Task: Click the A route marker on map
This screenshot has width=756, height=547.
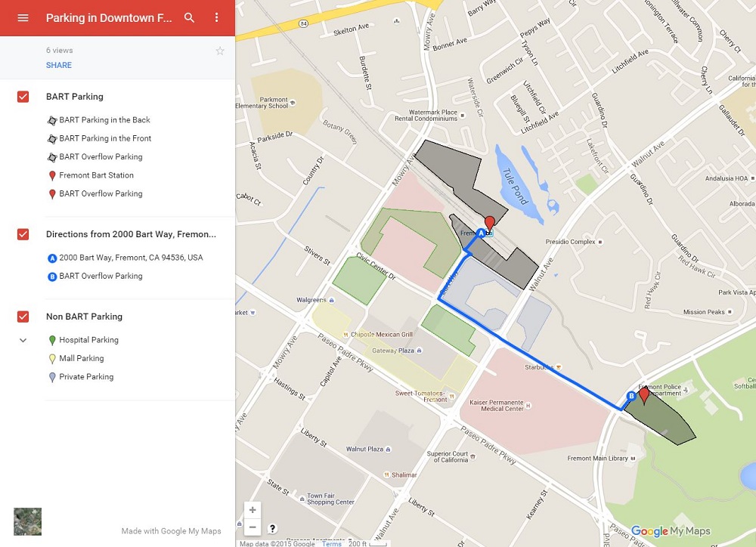Action: tap(481, 233)
